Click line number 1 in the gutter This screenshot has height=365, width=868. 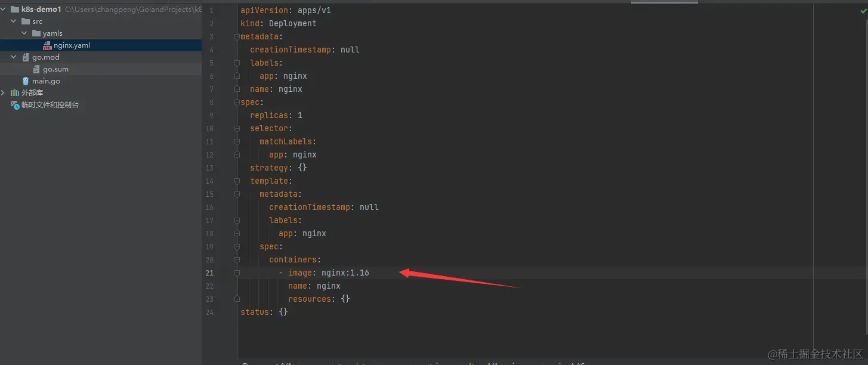[x=211, y=11]
